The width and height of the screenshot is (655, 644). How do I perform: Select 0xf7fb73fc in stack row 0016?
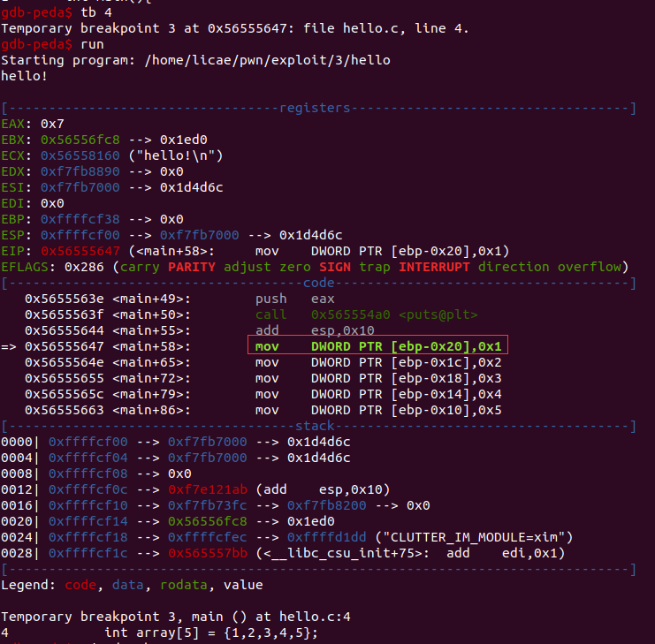[208, 505]
